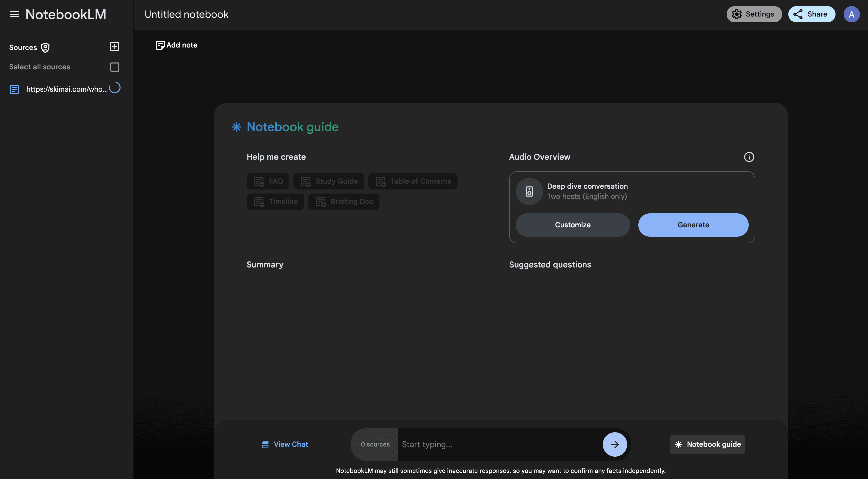Click the Notebook guide title text
Image resolution: width=868 pixels, height=479 pixels.
292,127
